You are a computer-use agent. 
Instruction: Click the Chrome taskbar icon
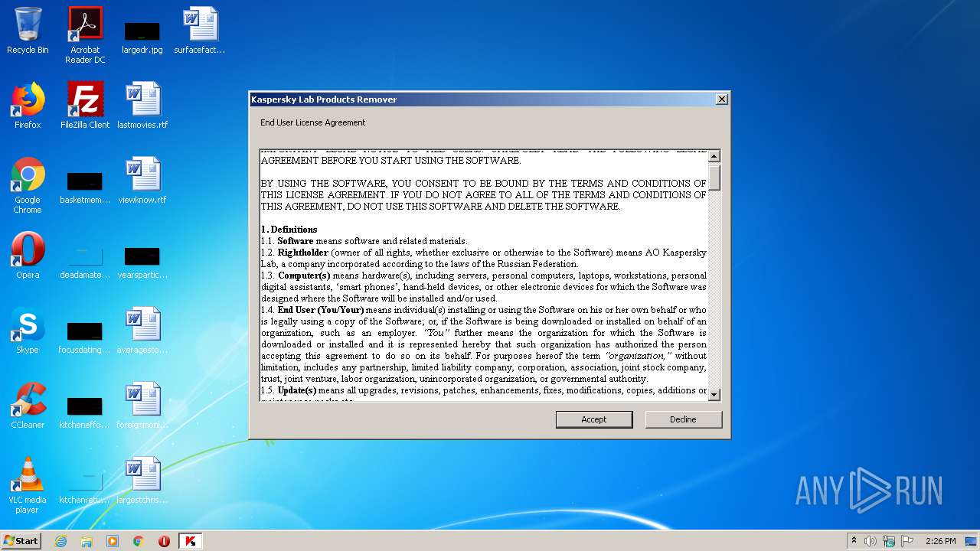click(139, 541)
